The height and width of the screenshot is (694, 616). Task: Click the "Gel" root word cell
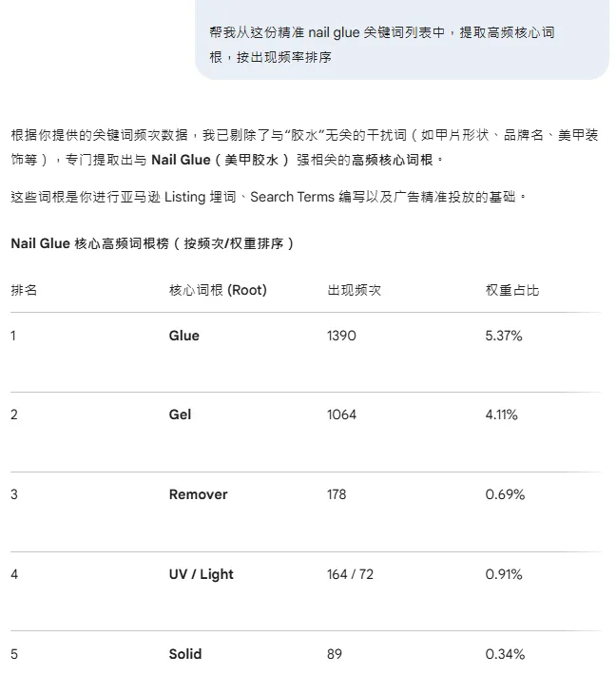pyautogui.click(x=180, y=414)
